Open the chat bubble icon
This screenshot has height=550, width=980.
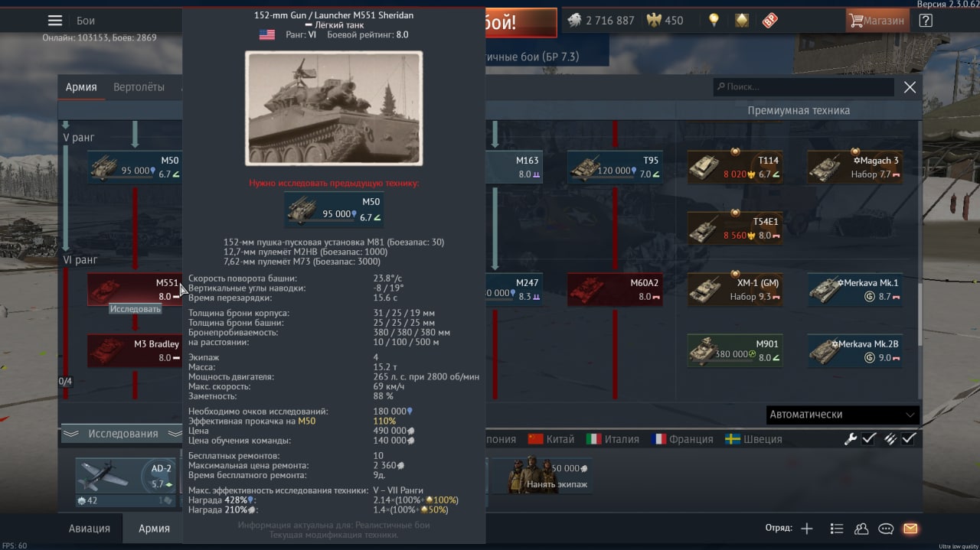tap(886, 529)
